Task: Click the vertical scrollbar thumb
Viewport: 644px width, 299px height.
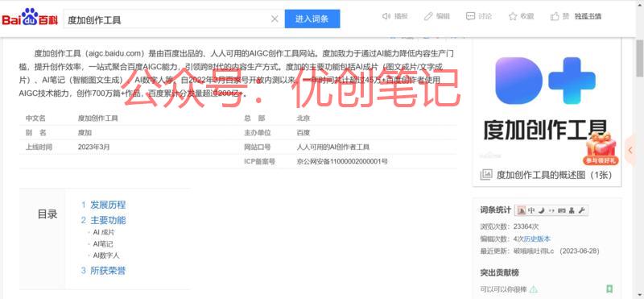Action: [640, 57]
